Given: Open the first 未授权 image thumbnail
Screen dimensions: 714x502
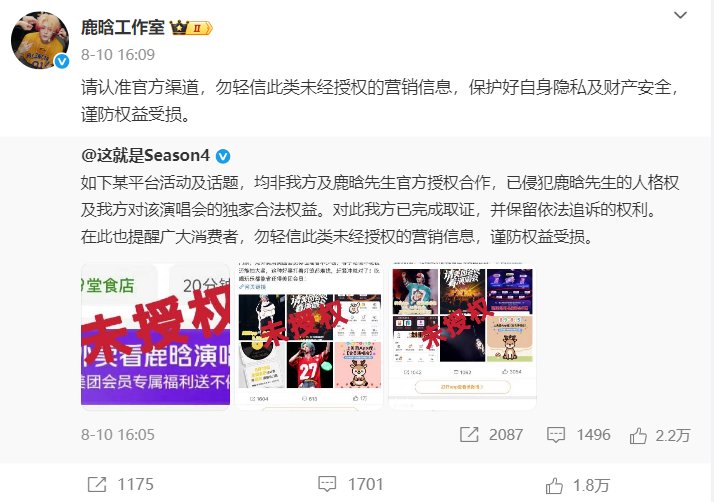Looking at the screenshot, I should coord(155,336).
